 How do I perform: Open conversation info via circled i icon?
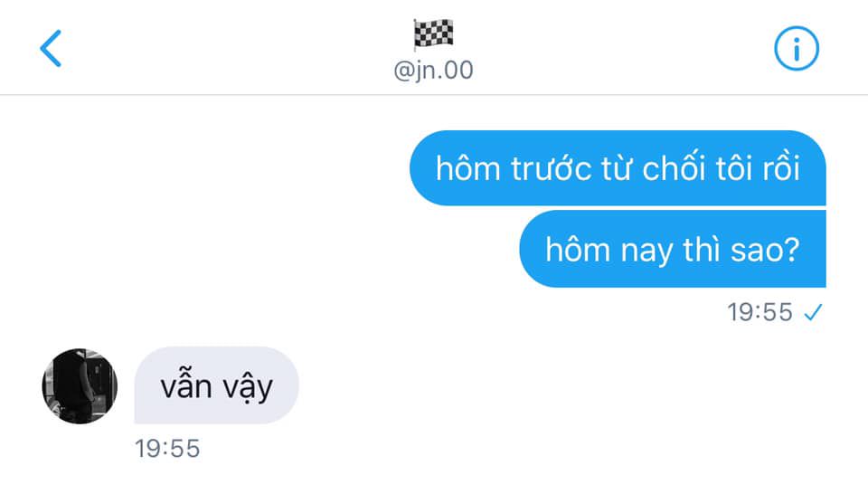796,49
